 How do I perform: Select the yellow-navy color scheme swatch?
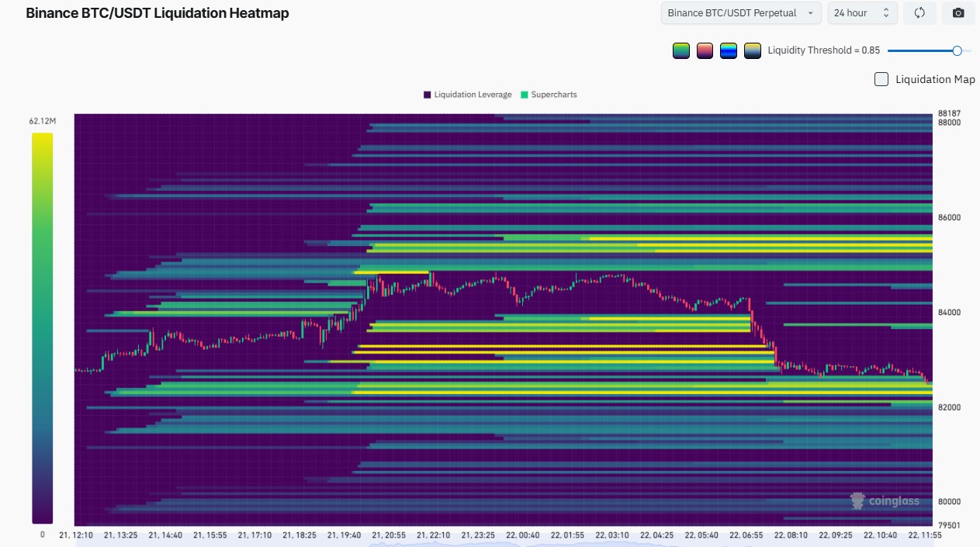752,50
